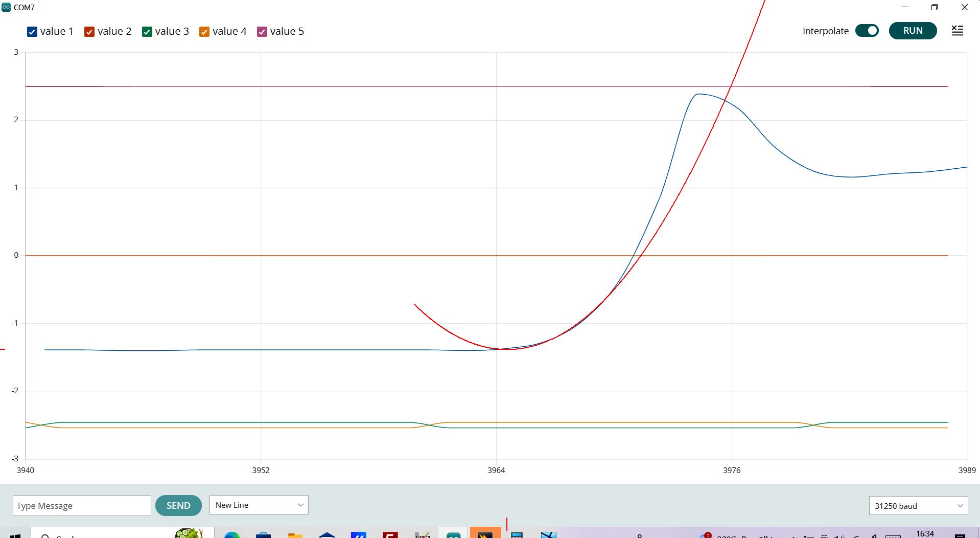Toggle the value 3 checkbox
This screenshot has height=538, width=980.
click(147, 32)
